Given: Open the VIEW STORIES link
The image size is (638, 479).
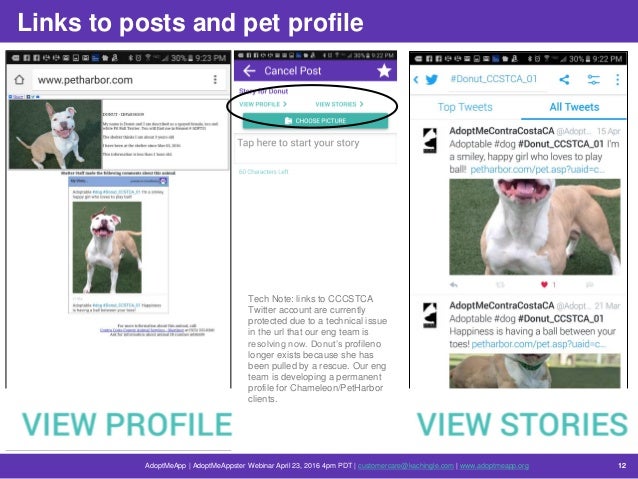Looking at the screenshot, I should 339,104.
